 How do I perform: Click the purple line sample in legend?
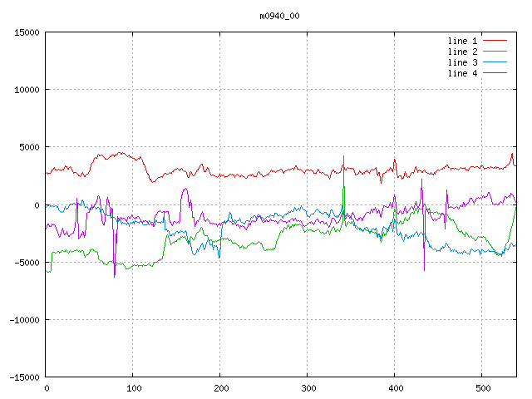pos(495,73)
